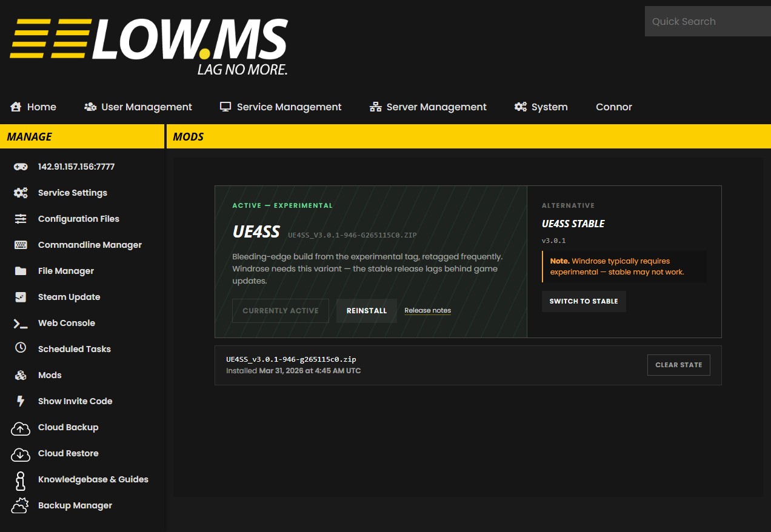
Task: Click the 142.91.157.156:7777 server address
Action: pos(76,167)
